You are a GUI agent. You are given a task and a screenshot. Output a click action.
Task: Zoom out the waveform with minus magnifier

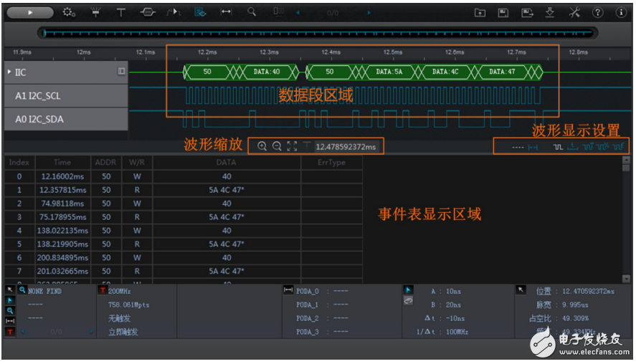pos(277,146)
